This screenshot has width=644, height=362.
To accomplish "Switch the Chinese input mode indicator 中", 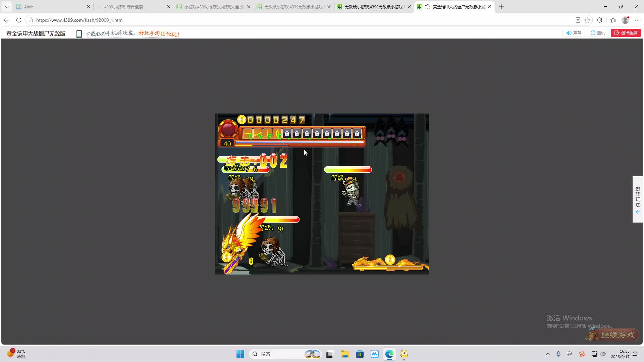I will click(569, 354).
